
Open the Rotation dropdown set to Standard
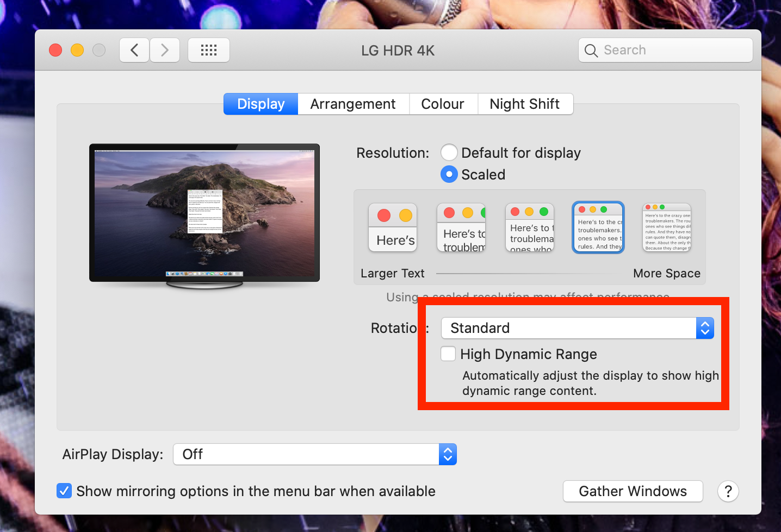coord(578,328)
